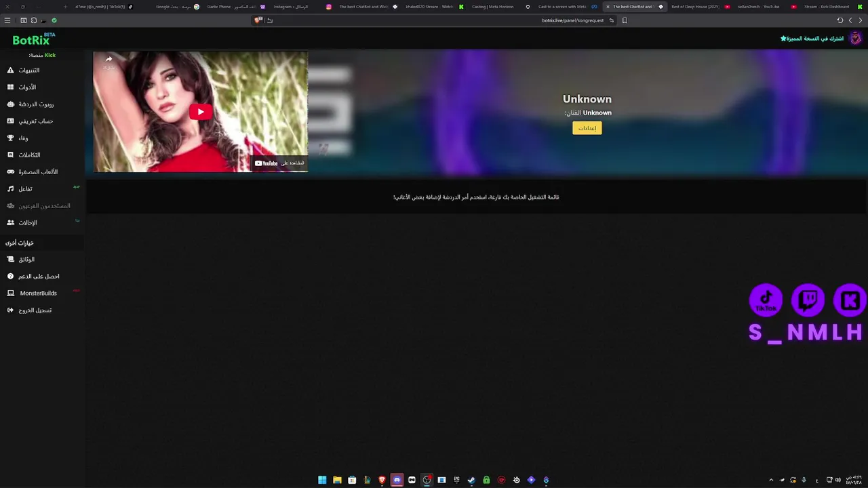Switch to Stream - Kick Dashboard tab
Screen dimensions: 868x488
pyautogui.click(x=833, y=7)
